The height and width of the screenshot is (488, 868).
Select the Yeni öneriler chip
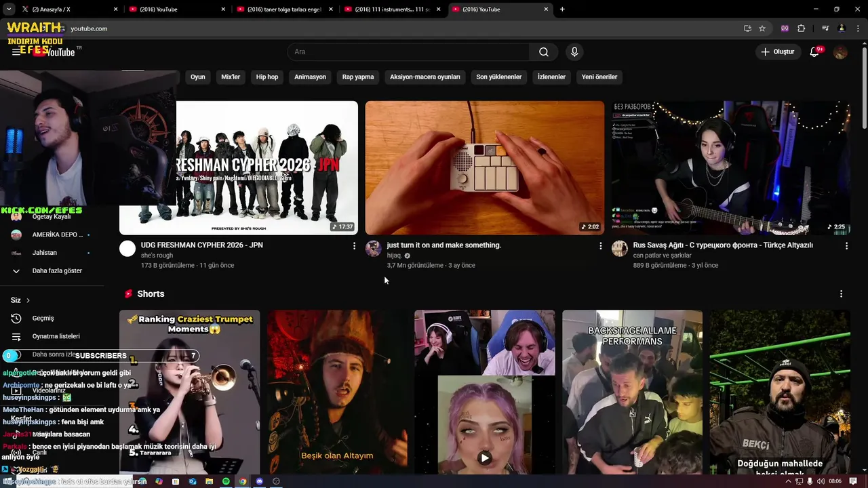[599, 77]
